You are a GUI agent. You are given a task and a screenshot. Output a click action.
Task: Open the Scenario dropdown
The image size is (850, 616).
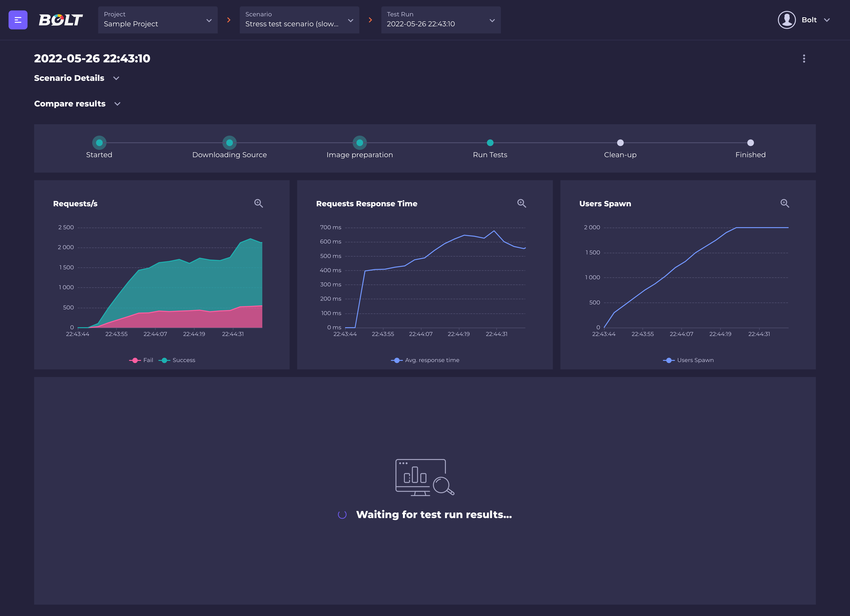point(299,20)
